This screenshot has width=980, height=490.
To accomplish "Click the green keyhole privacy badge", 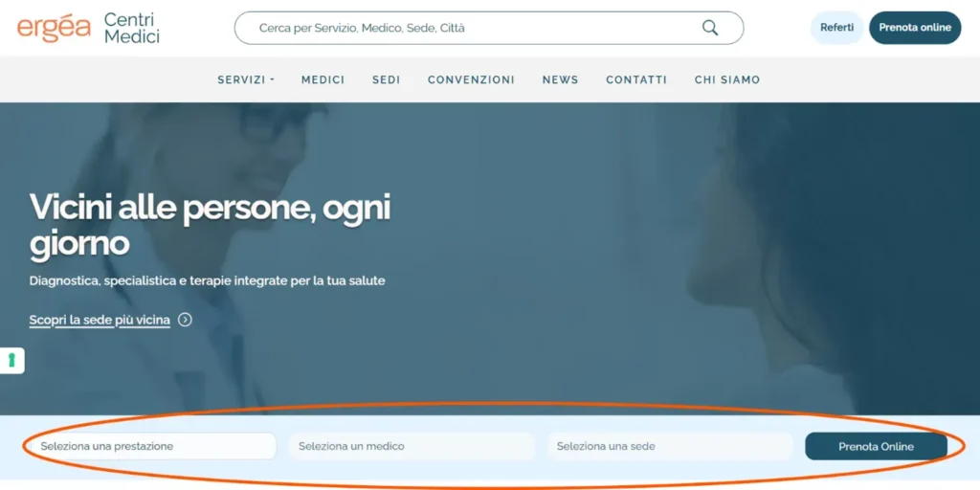I will pos(11,361).
